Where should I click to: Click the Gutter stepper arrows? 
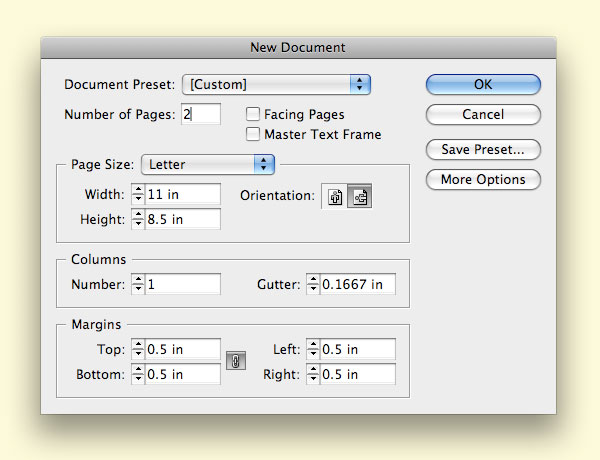313,285
